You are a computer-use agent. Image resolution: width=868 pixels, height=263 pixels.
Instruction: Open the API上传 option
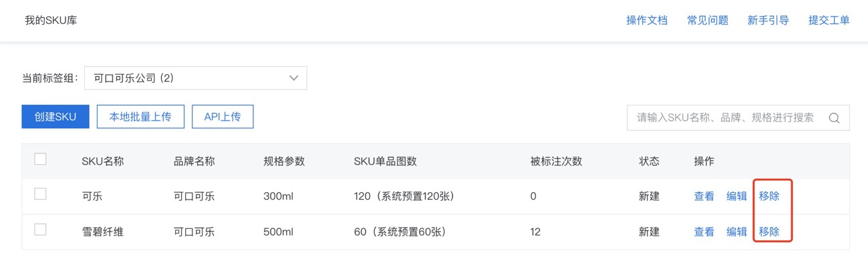(223, 117)
